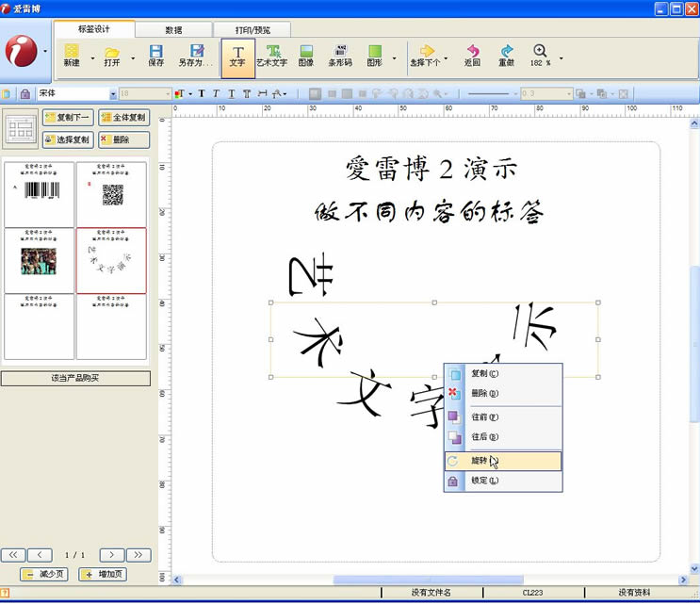Click the label layout grid icon
This screenshot has width=700, height=604.
[x=21, y=129]
